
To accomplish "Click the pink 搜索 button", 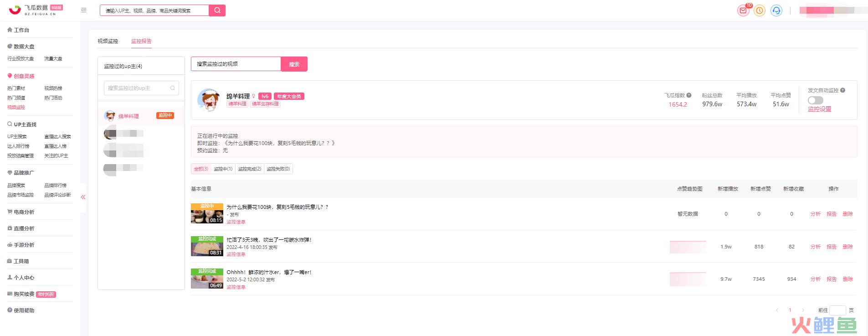I will [294, 64].
